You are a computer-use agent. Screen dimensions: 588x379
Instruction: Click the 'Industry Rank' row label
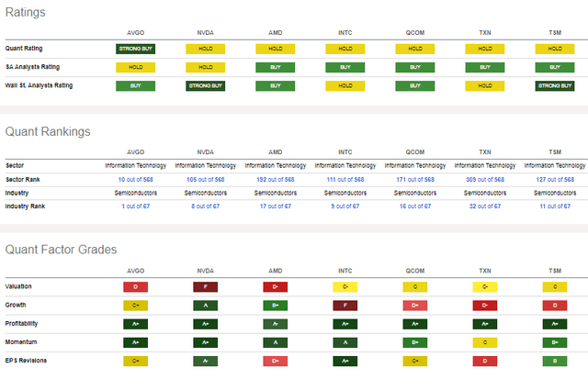point(25,206)
